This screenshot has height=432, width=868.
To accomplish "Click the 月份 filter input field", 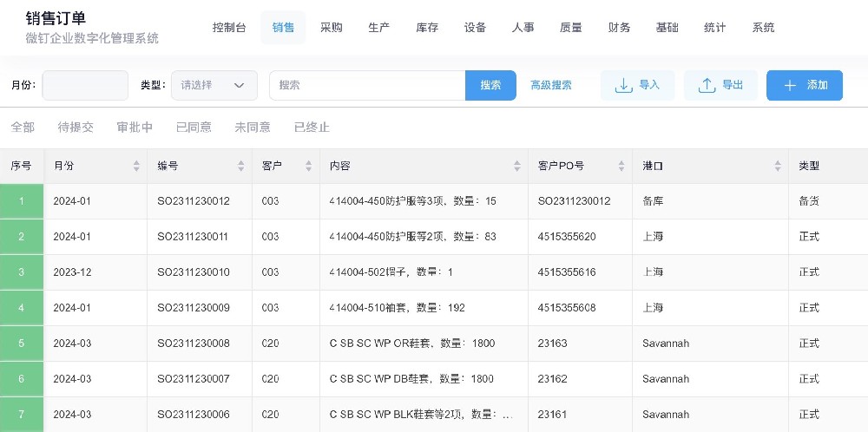I will click(x=85, y=85).
